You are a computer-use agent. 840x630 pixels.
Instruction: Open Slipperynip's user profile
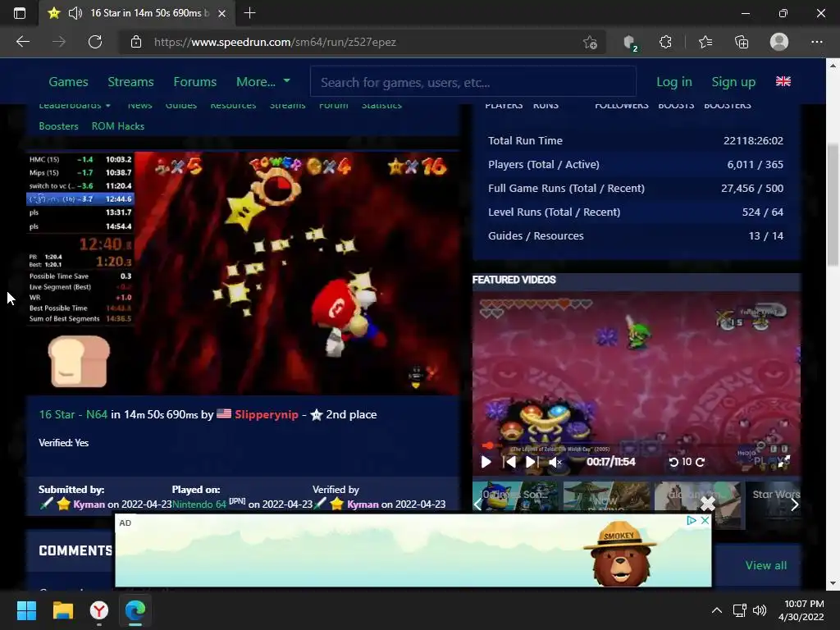pyautogui.click(x=267, y=414)
